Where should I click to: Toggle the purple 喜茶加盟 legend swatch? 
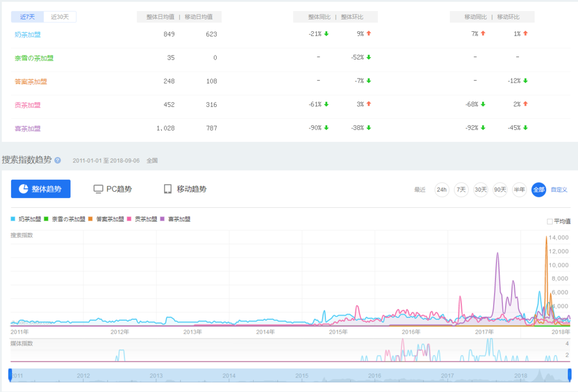(x=162, y=219)
